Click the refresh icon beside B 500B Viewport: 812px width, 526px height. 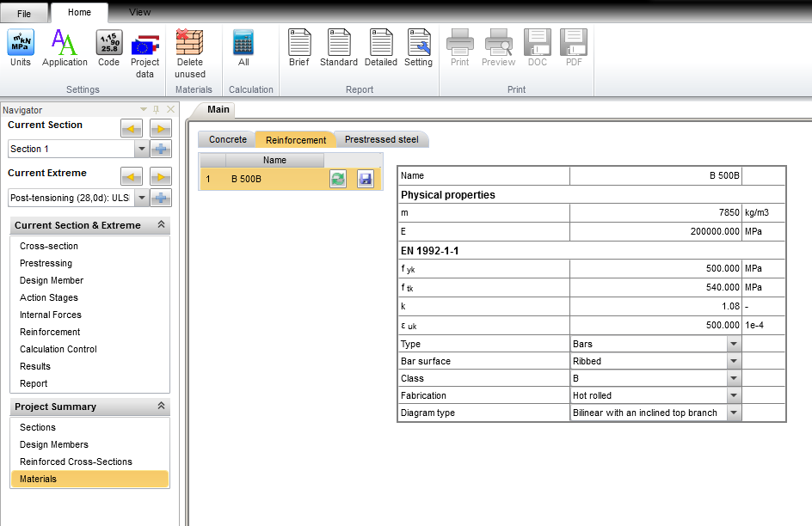coord(338,179)
